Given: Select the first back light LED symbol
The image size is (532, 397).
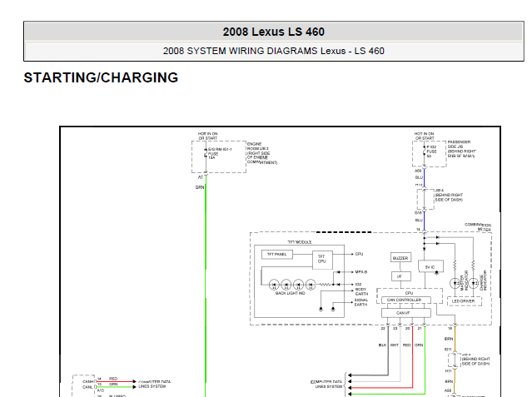Looking at the screenshot, I should [274, 285].
